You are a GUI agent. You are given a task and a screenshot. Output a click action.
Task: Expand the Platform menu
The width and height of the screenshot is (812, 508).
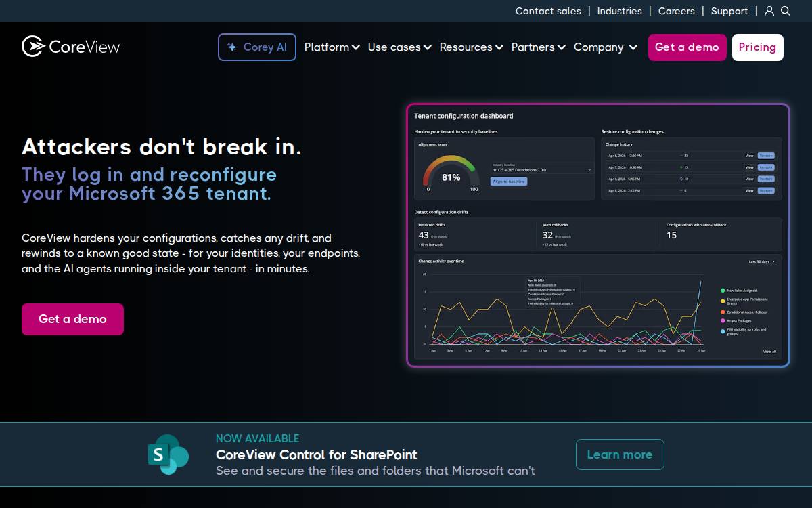[x=332, y=47]
